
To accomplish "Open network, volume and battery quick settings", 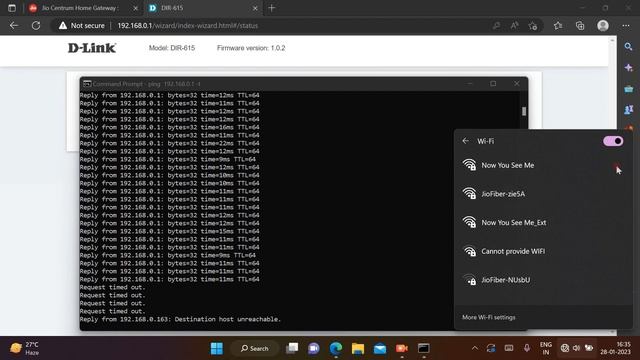I will (577, 348).
